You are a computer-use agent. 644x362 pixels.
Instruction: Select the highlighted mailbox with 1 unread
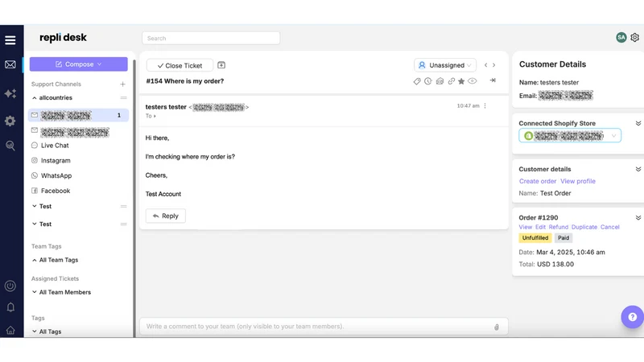pos(78,115)
